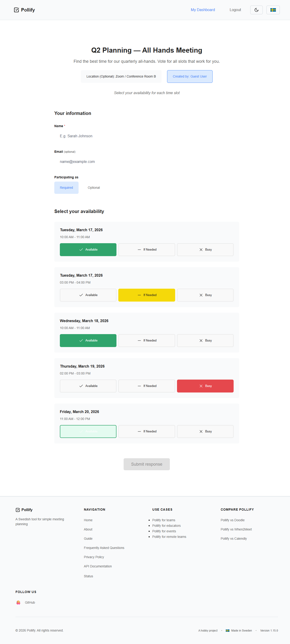Click the Submit response button
This screenshot has height=644, width=290.
coord(147,464)
